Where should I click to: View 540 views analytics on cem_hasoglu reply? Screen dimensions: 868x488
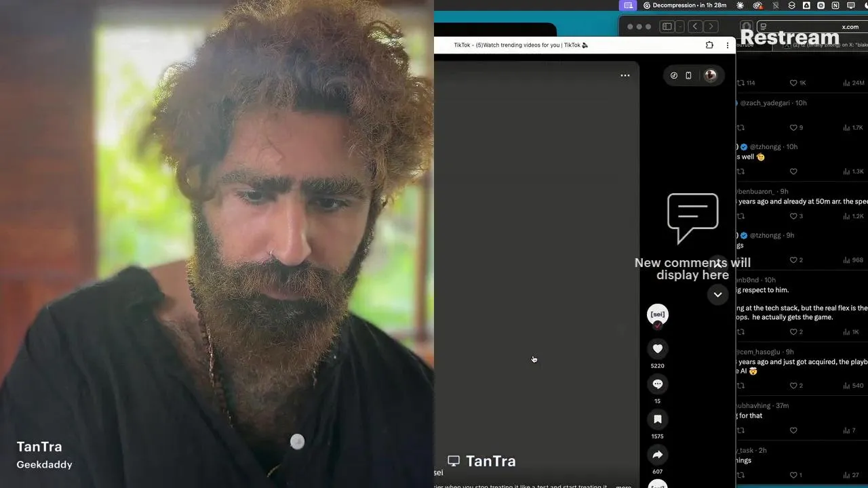pyautogui.click(x=853, y=386)
